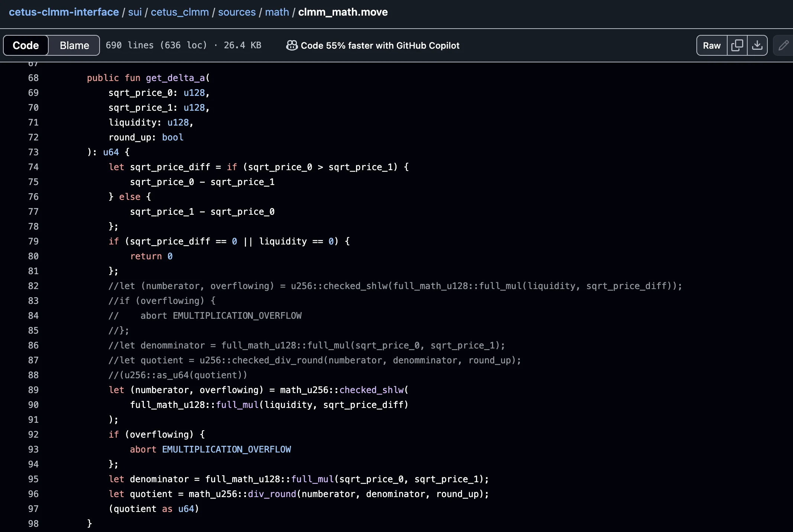
Task: Click the GitHub Copilot icon
Action: coord(292,45)
